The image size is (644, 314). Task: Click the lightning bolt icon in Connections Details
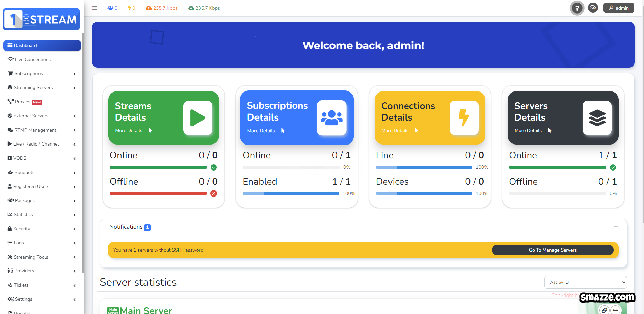[x=464, y=118]
